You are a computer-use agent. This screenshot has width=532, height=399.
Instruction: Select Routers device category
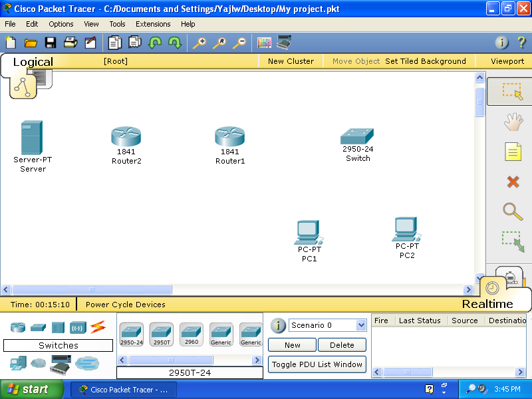coord(18,327)
